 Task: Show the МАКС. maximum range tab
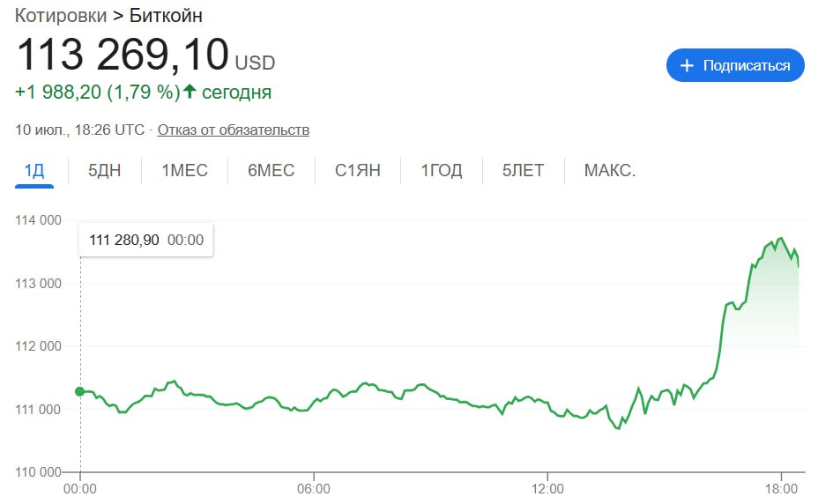click(x=609, y=171)
